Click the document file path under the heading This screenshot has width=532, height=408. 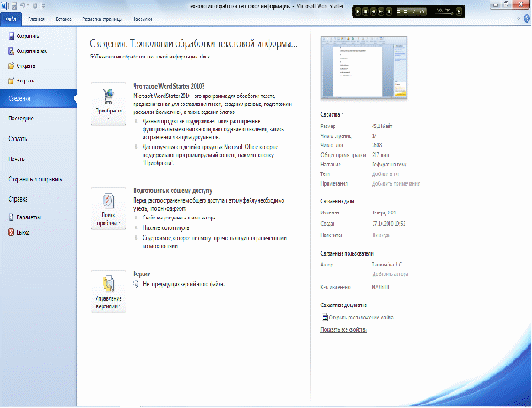point(150,57)
